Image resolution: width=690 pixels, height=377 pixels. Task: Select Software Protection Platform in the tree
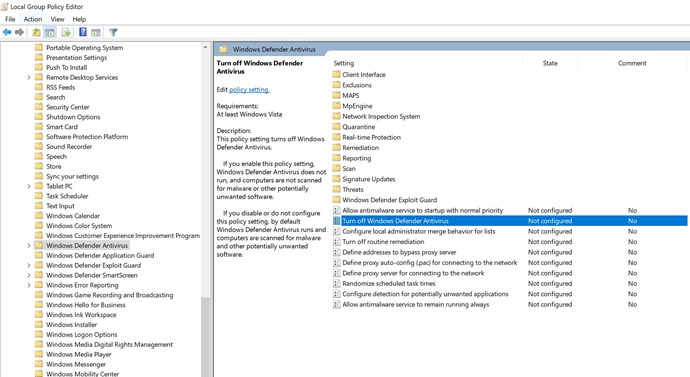pyautogui.click(x=87, y=137)
